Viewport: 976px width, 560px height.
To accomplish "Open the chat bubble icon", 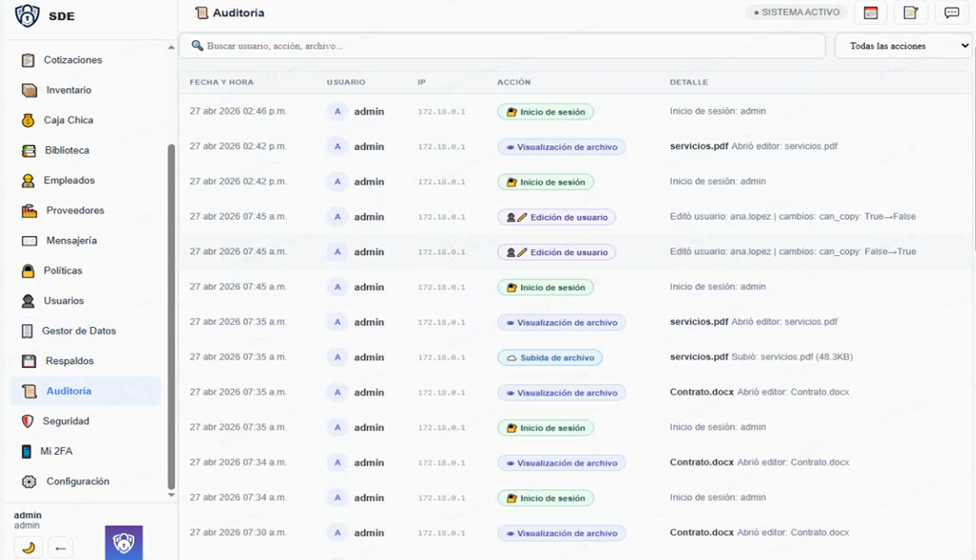I will click(x=951, y=13).
